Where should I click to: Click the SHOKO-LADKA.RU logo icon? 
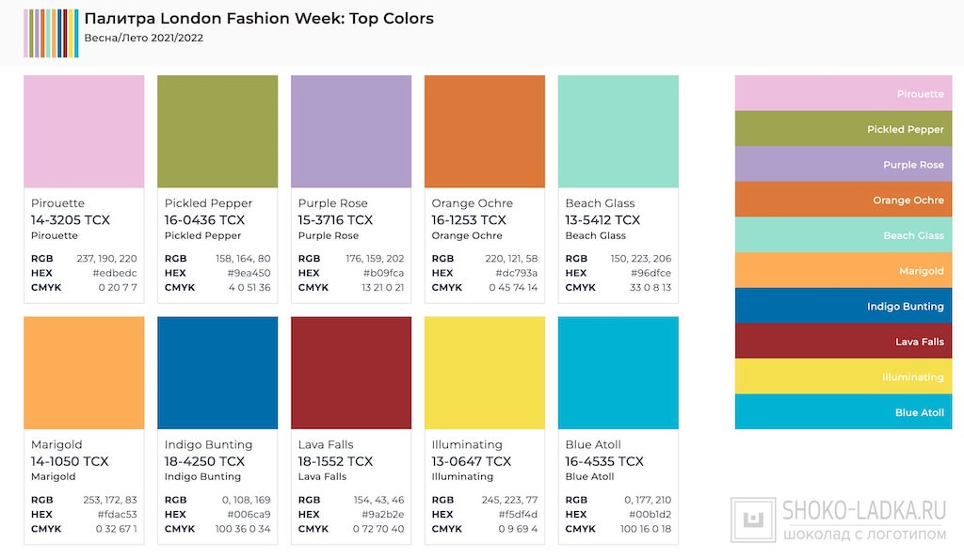(753, 520)
